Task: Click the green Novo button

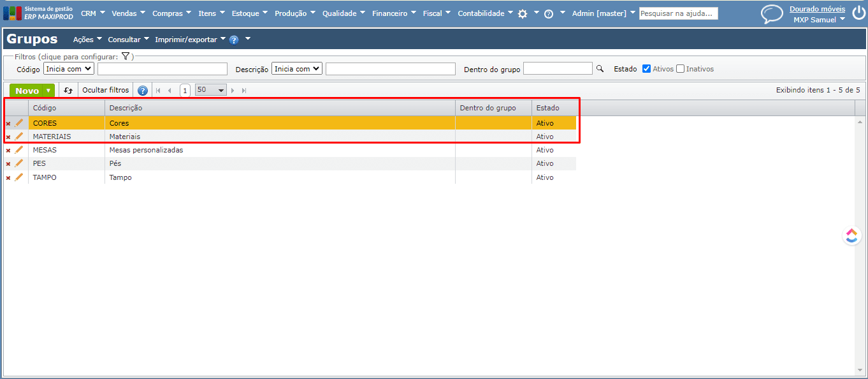Action: coord(27,91)
